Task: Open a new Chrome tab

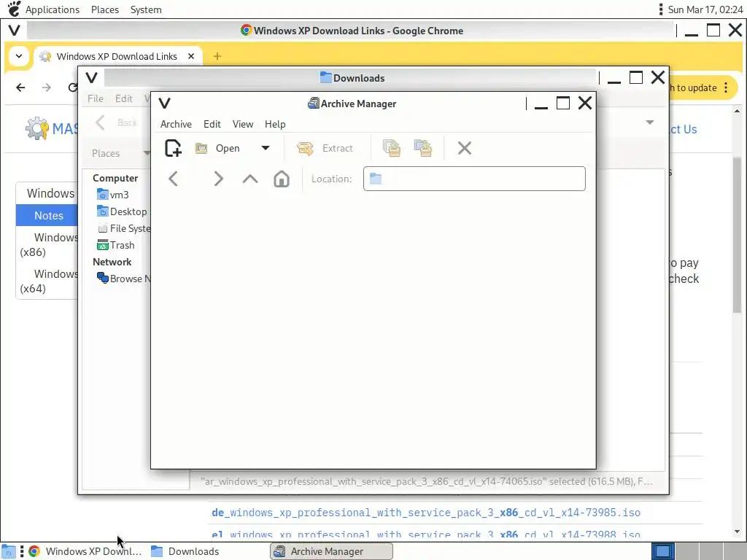Action: click(x=217, y=56)
